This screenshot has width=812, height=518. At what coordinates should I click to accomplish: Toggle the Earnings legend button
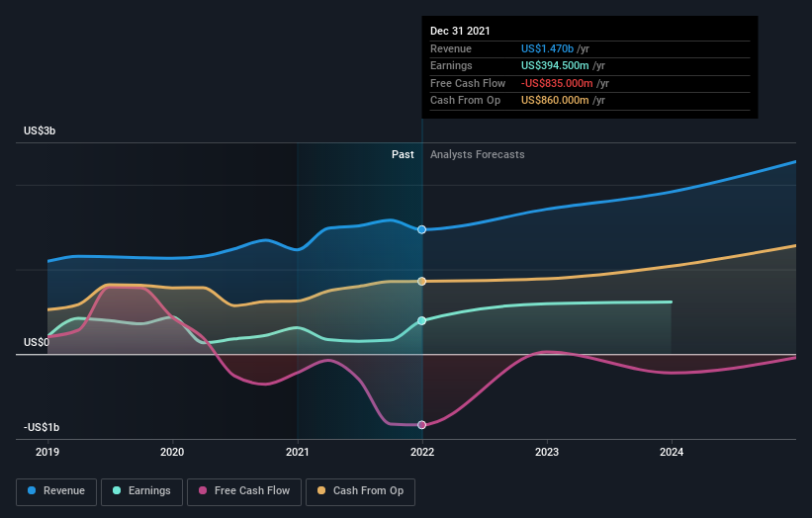tap(141, 491)
